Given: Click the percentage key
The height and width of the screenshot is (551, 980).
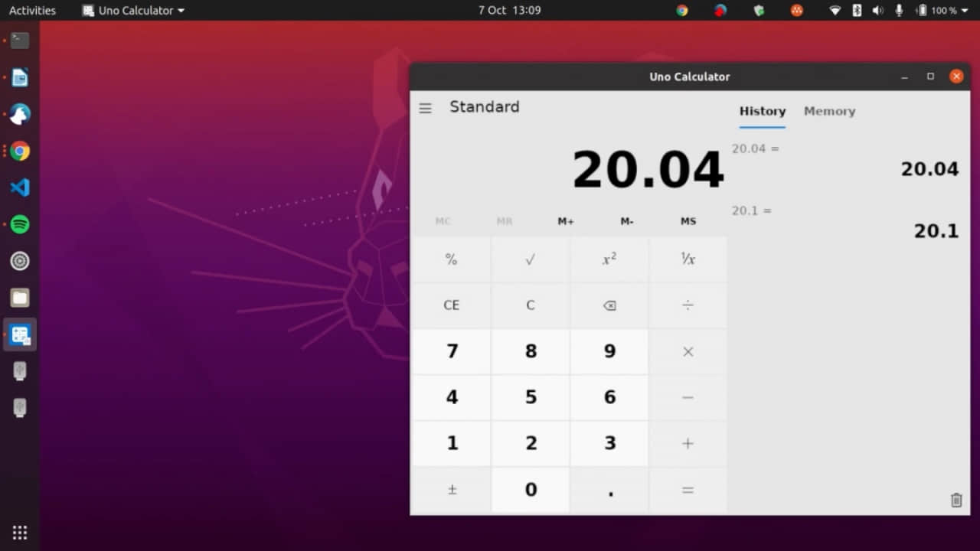Looking at the screenshot, I should (451, 259).
